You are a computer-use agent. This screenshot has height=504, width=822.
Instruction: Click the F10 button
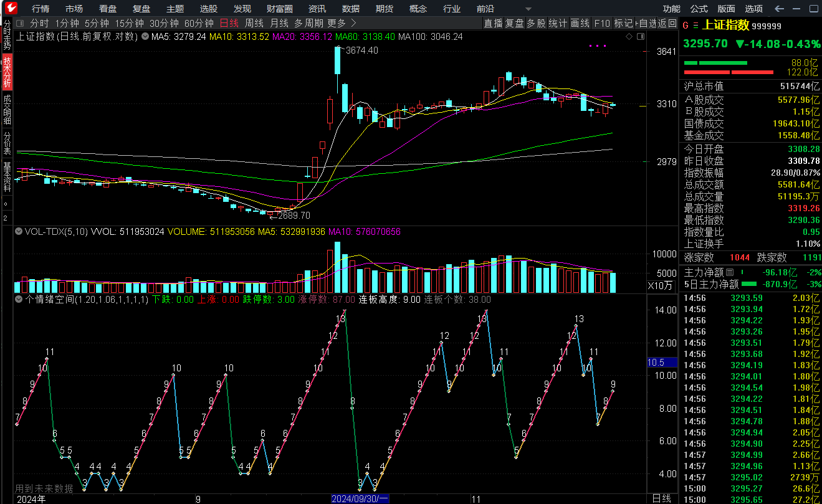[602, 23]
